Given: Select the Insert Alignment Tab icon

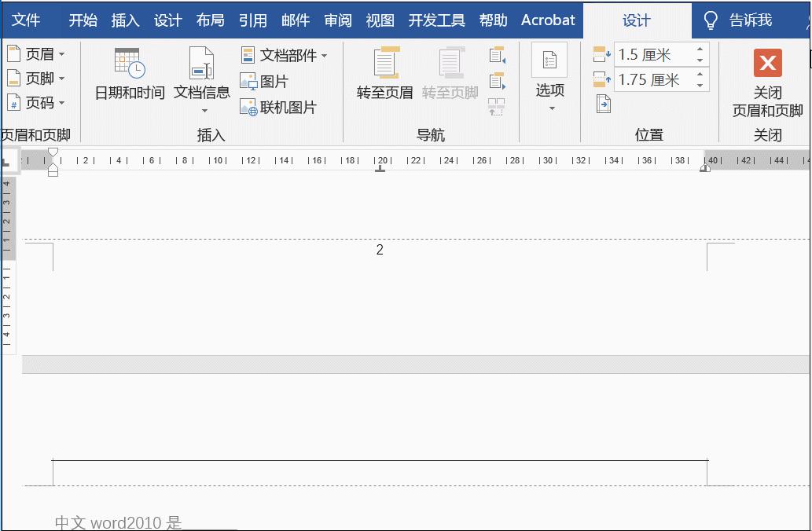Looking at the screenshot, I should click(x=603, y=103).
